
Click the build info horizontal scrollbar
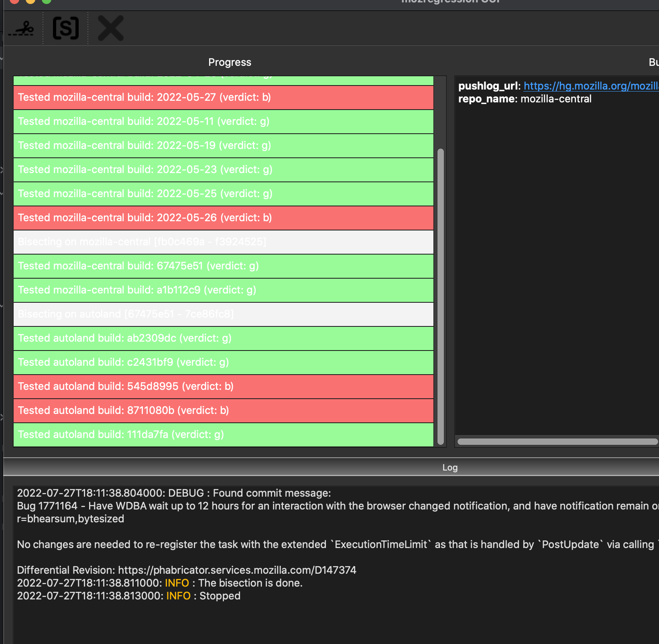click(x=557, y=442)
